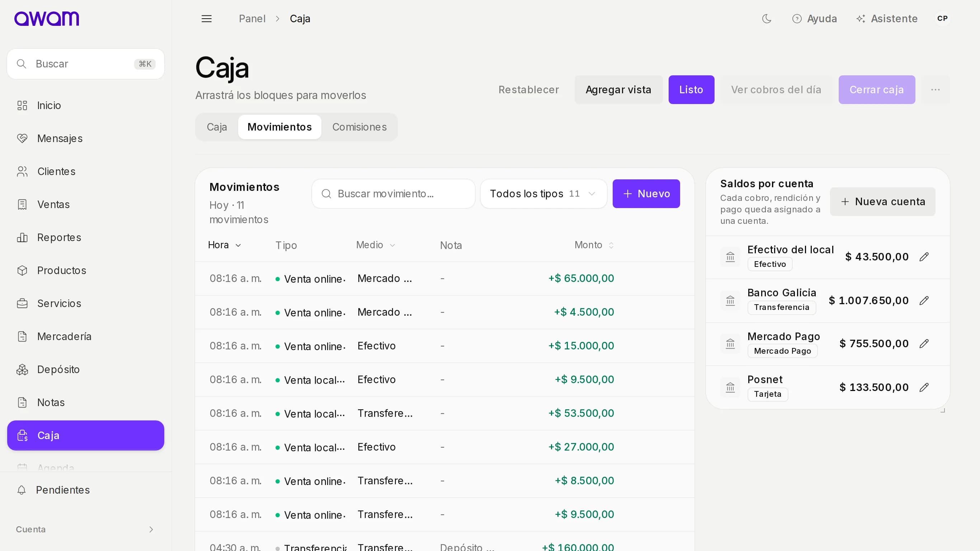Viewport: 980px width, 551px height.
Task: Click the +$ 53.500,00 amount
Action: click(x=581, y=413)
